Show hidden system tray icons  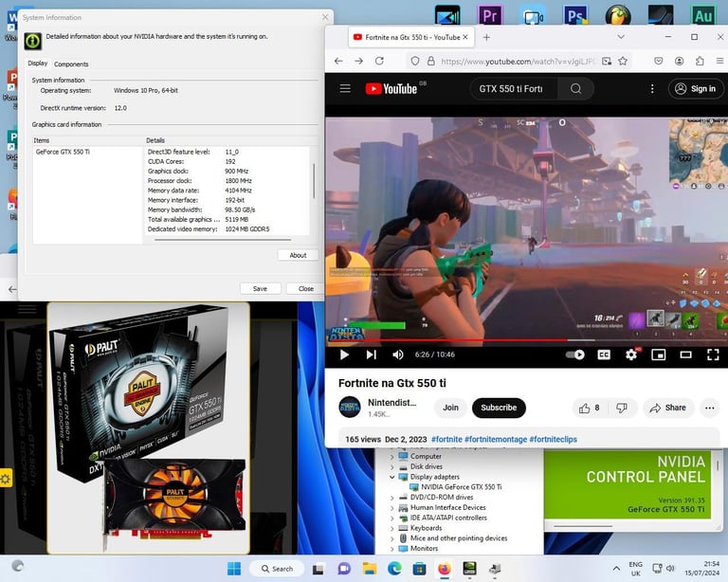616,569
